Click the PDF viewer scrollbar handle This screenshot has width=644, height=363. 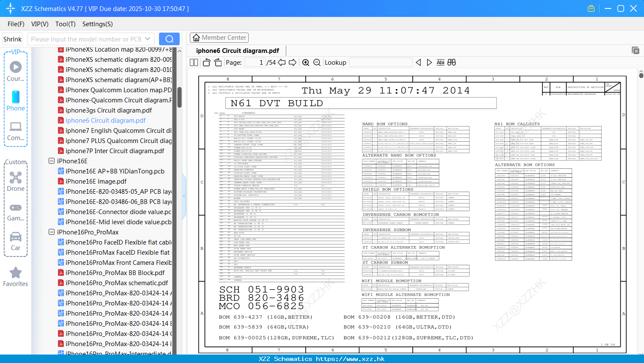click(641, 75)
